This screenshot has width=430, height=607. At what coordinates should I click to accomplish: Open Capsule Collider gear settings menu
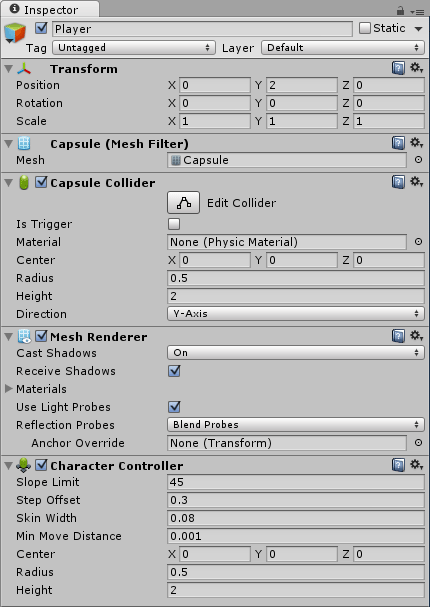click(x=416, y=182)
